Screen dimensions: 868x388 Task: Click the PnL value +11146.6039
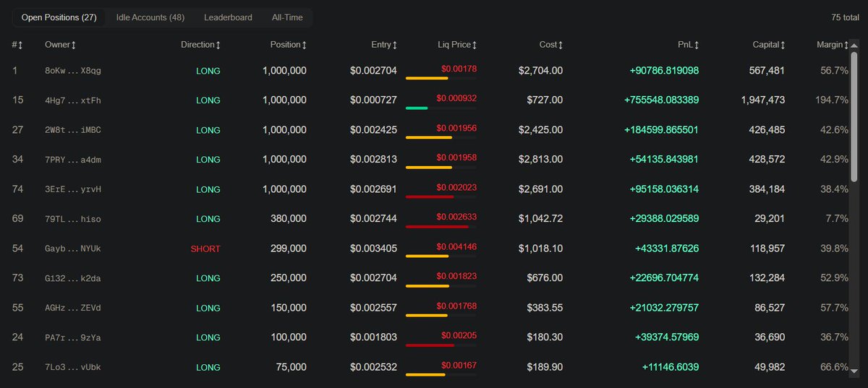click(x=671, y=367)
